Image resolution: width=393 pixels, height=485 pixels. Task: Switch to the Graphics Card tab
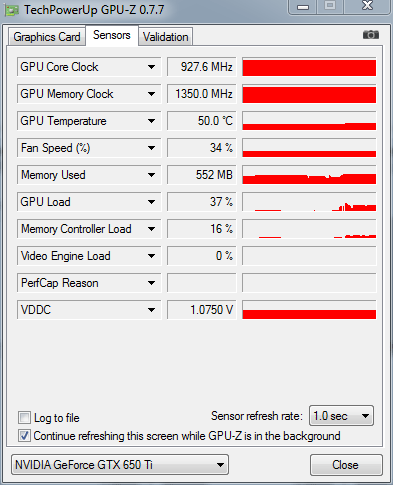pos(47,37)
